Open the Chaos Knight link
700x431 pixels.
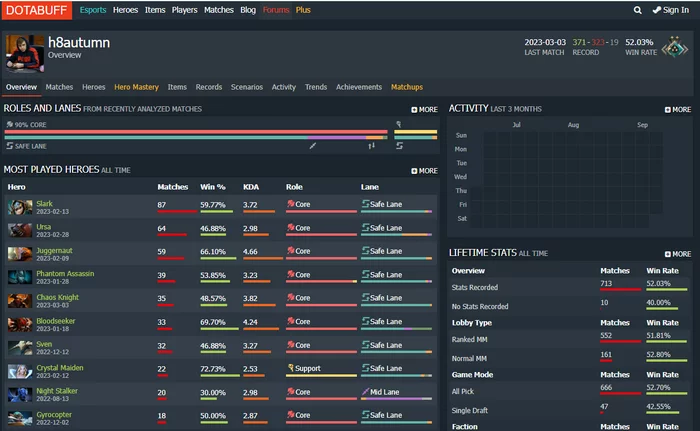coord(58,297)
